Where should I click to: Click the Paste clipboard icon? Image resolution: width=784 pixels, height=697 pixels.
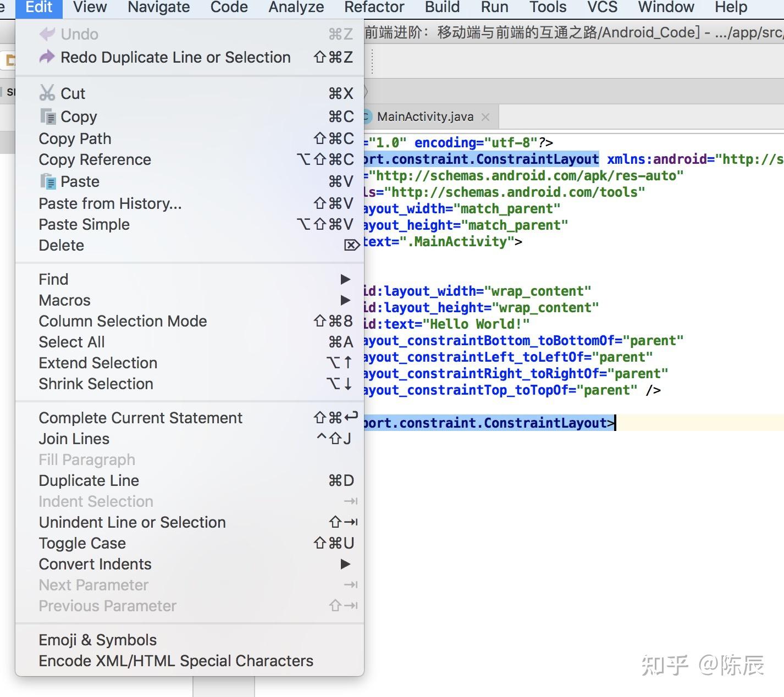tap(48, 181)
